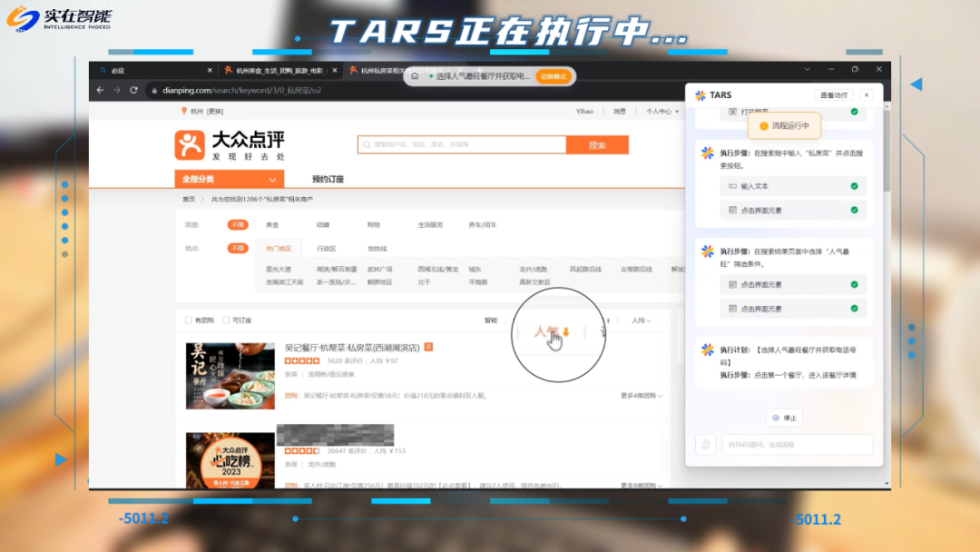Sort results by 智能
The height and width of the screenshot is (552, 980).
(x=491, y=320)
